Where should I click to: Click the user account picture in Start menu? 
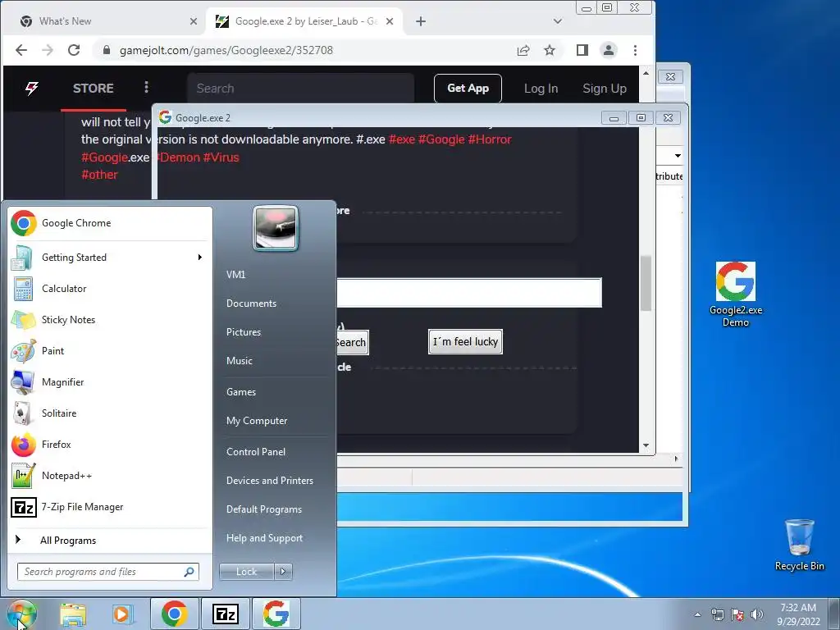pyautogui.click(x=276, y=228)
